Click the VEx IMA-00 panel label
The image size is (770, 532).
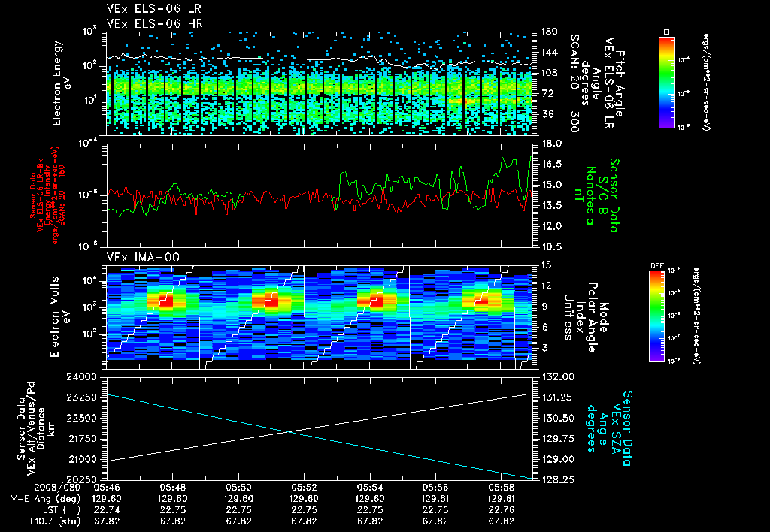(x=143, y=258)
